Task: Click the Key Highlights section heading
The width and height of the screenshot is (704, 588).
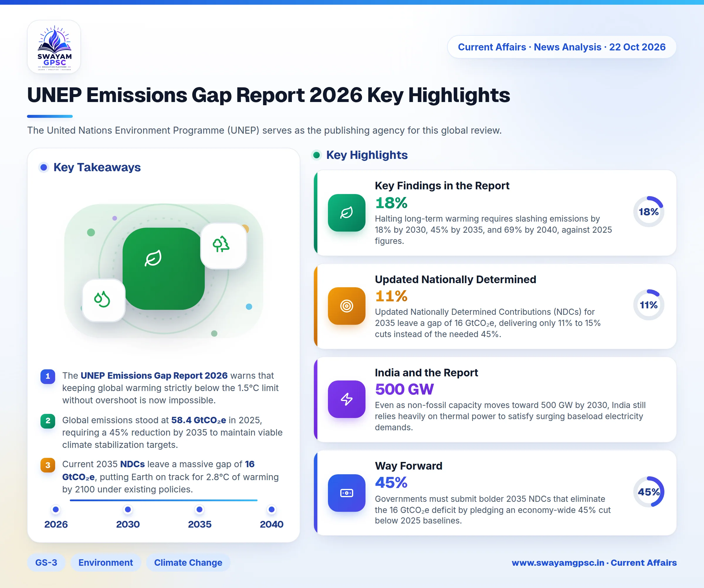Action: [367, 155]
